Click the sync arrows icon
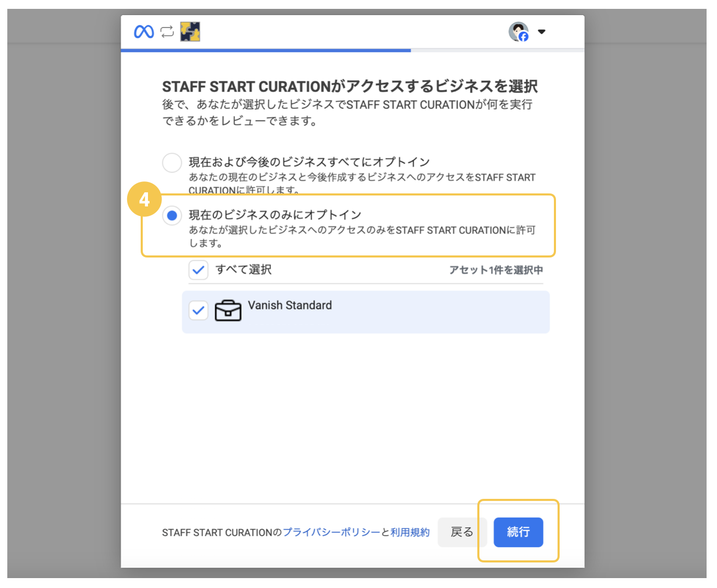 (x=167, y=32)
